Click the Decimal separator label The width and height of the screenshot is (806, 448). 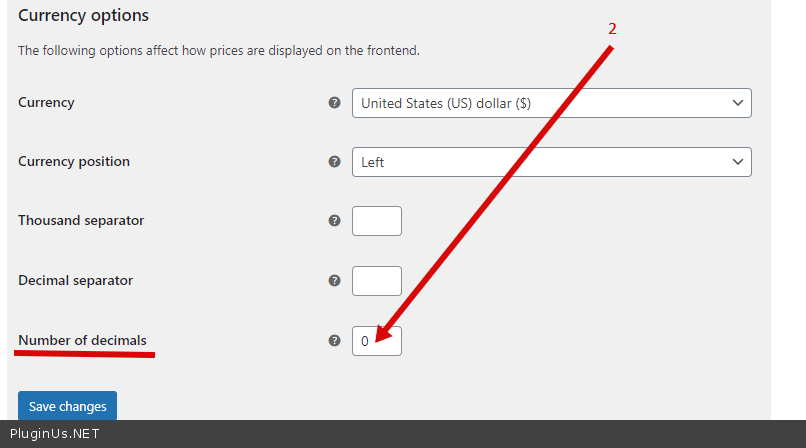click(75, 280)
